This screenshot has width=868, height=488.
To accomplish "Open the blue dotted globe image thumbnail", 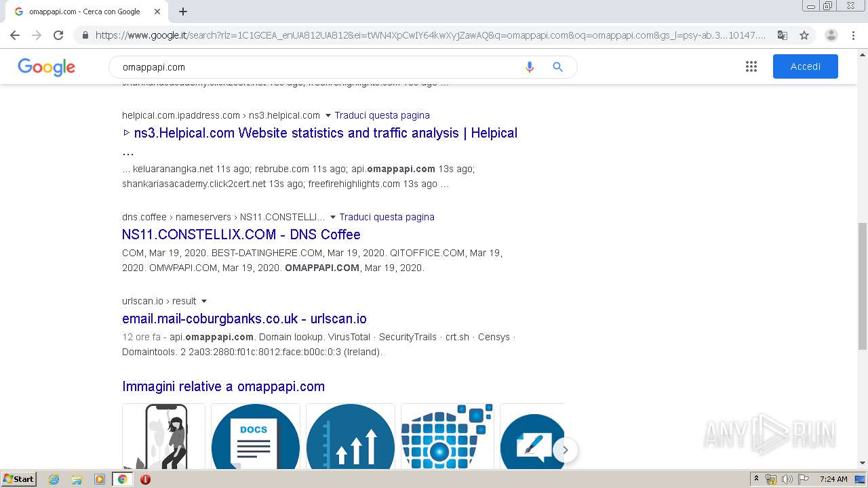I will pos(448,436).
